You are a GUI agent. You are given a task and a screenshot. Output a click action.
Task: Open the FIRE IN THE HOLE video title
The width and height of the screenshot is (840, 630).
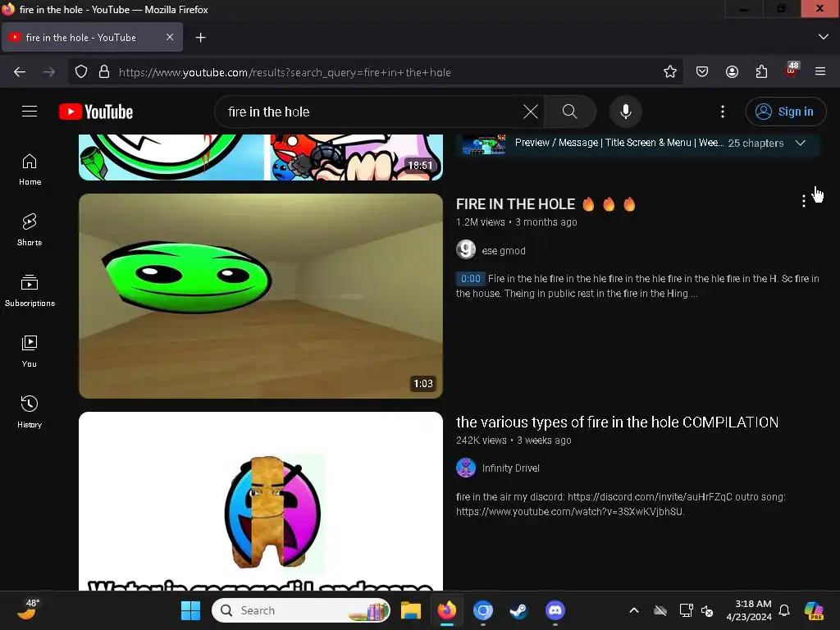coord(546,204)
